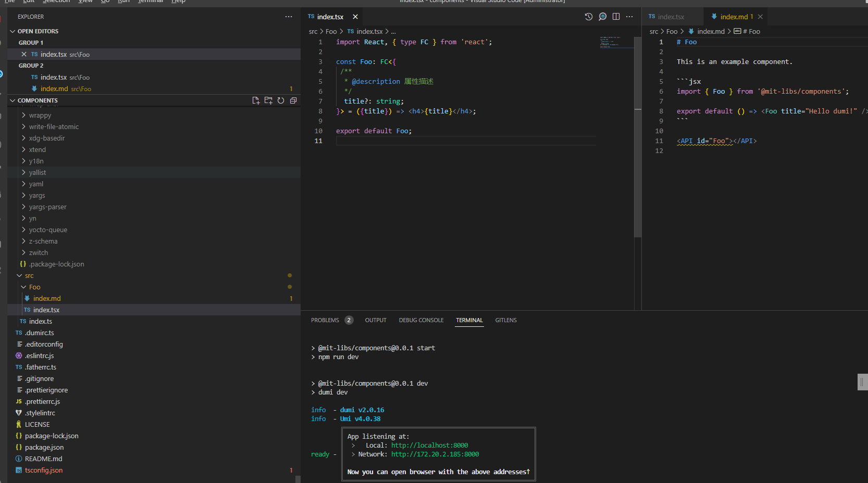This screenshot has width=868, height=483.
Task: Open More Actions with the editor ellipsis icon
Action: [629, 16]
